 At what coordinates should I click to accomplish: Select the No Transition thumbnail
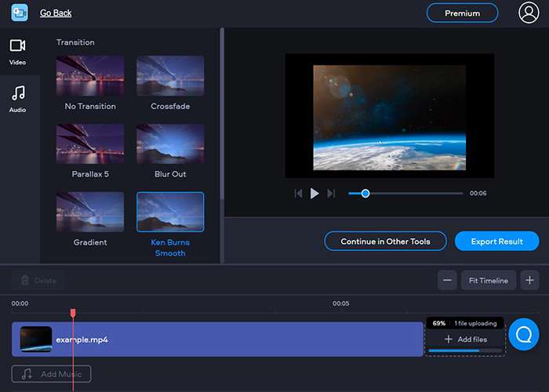[x=90, y=75]
